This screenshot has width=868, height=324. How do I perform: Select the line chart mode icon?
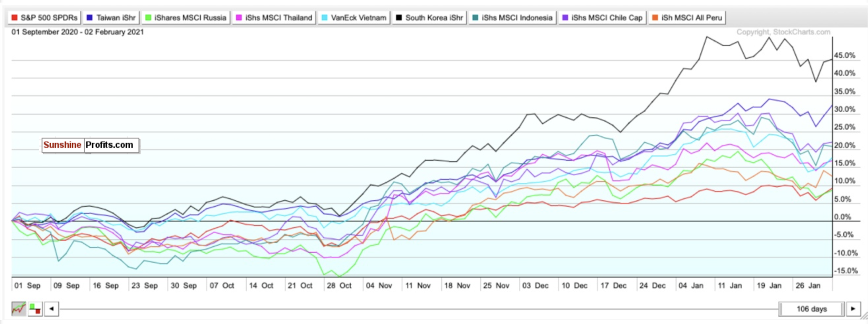[x=19, y=309]
